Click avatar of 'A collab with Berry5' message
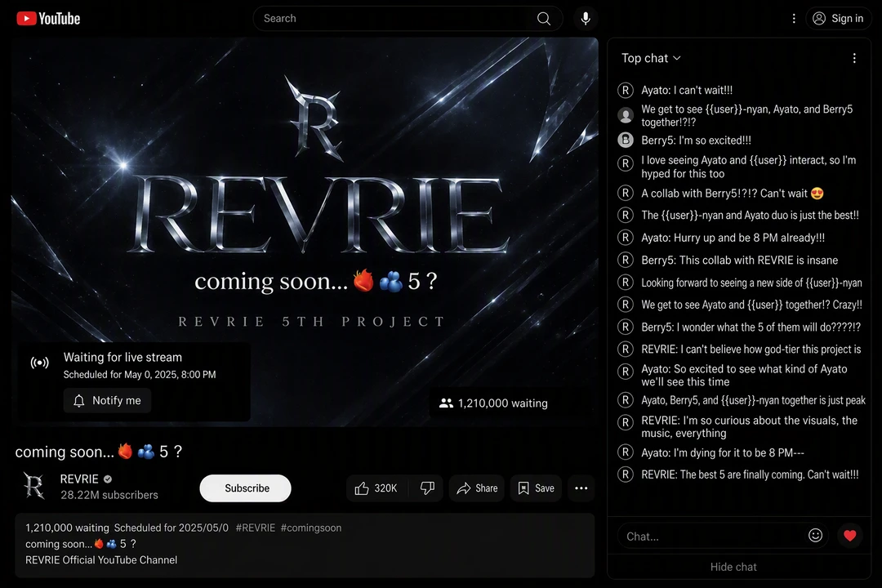 coord(626,193)
